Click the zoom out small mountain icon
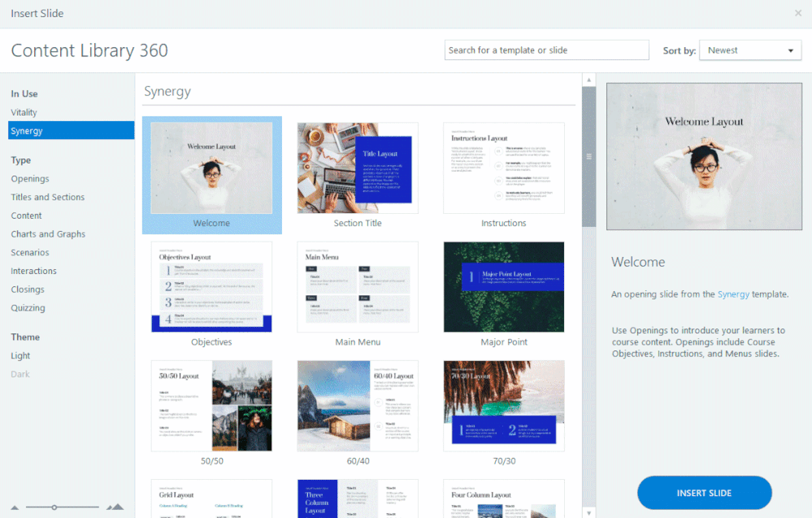The image size is (812, 518). click(15, 507)
